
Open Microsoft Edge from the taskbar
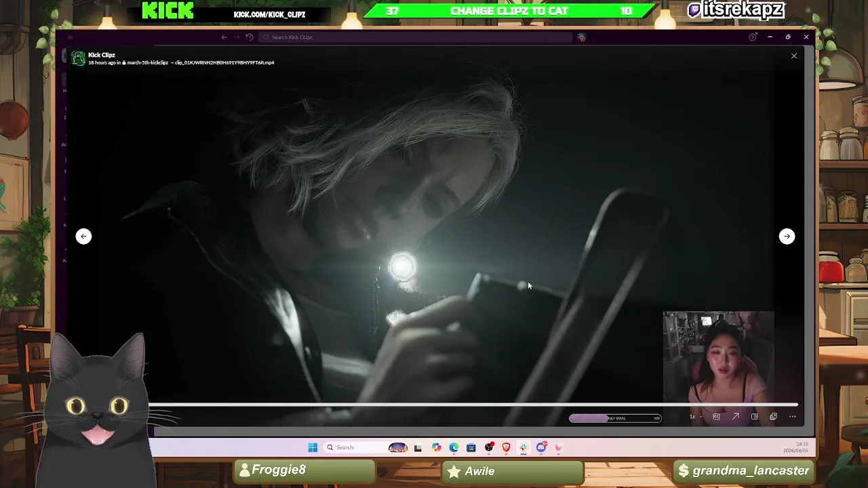[454, 447]
